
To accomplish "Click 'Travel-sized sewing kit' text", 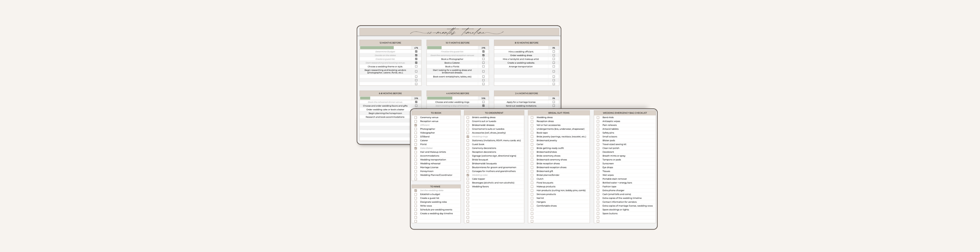I will click(614, 144).
